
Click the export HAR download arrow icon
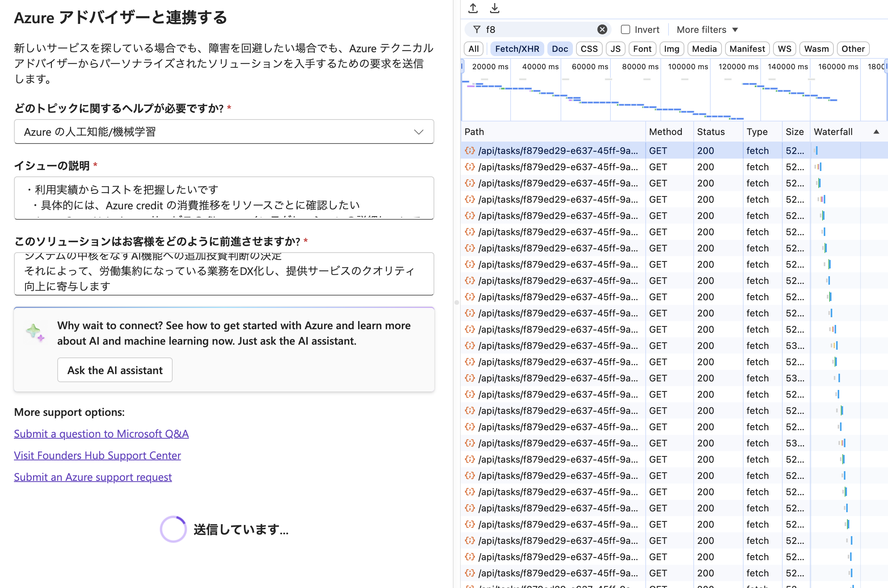pos(495,8)
